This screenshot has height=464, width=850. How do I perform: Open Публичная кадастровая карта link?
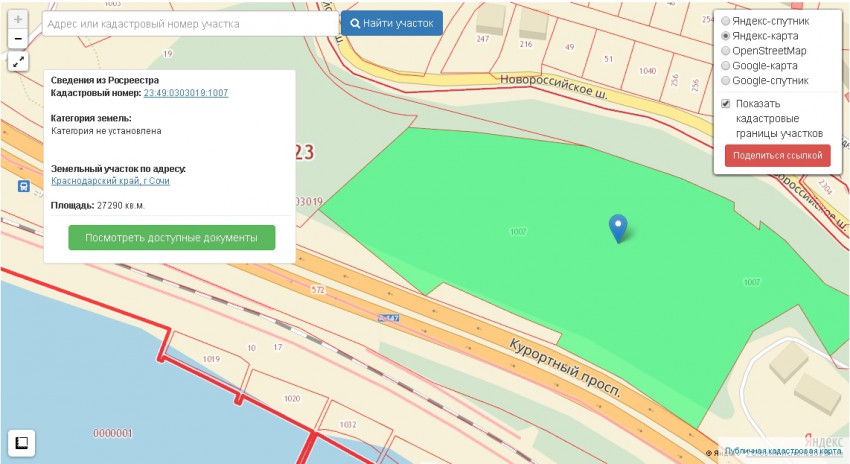click(x=776, y=452)
